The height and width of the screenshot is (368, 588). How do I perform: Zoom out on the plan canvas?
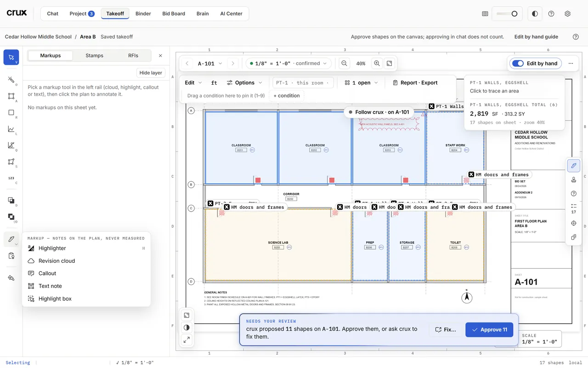click(x=344, y=63)
